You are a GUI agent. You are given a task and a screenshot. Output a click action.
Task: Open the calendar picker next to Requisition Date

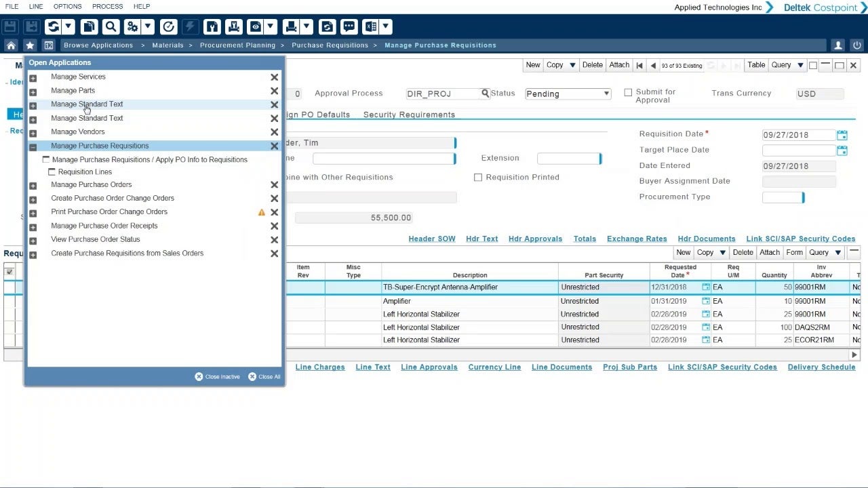point(842,135)
